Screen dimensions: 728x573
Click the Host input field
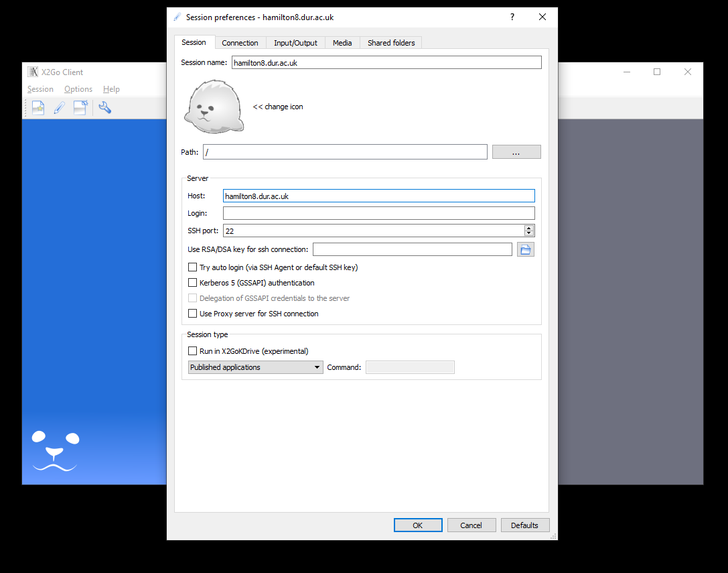click(379, 196)
